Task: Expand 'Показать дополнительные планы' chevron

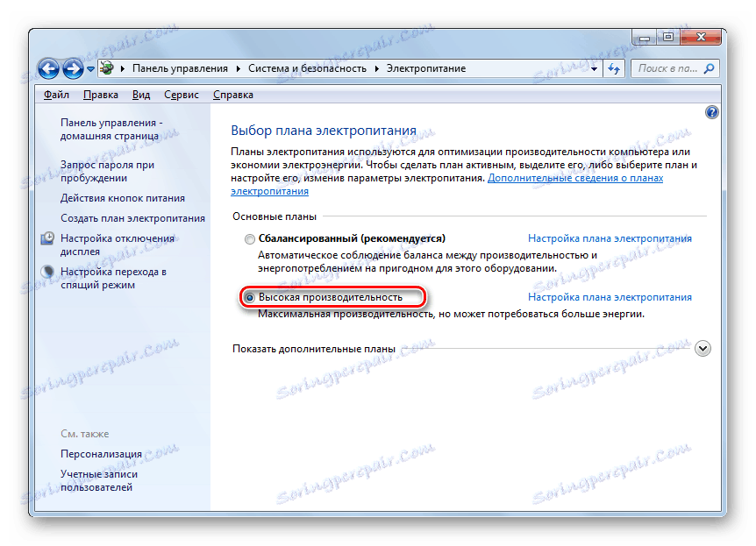Action: point(703,349)
